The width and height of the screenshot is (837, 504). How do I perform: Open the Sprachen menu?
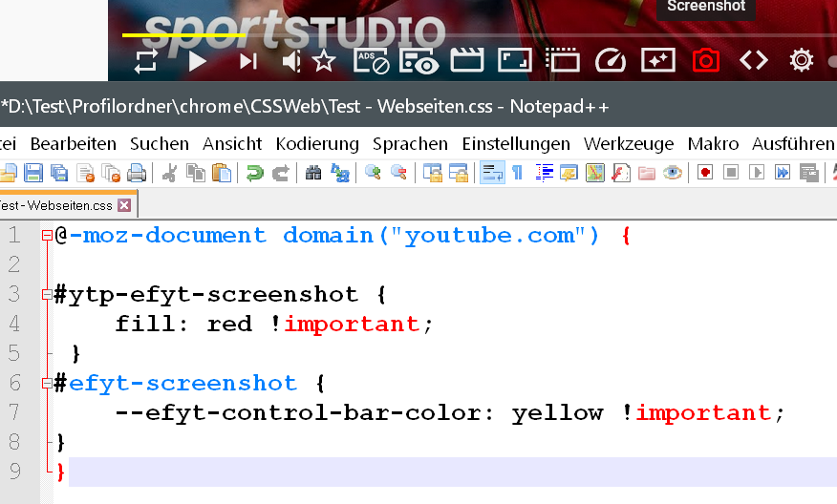pyautogui.click(x=410, y=144)
